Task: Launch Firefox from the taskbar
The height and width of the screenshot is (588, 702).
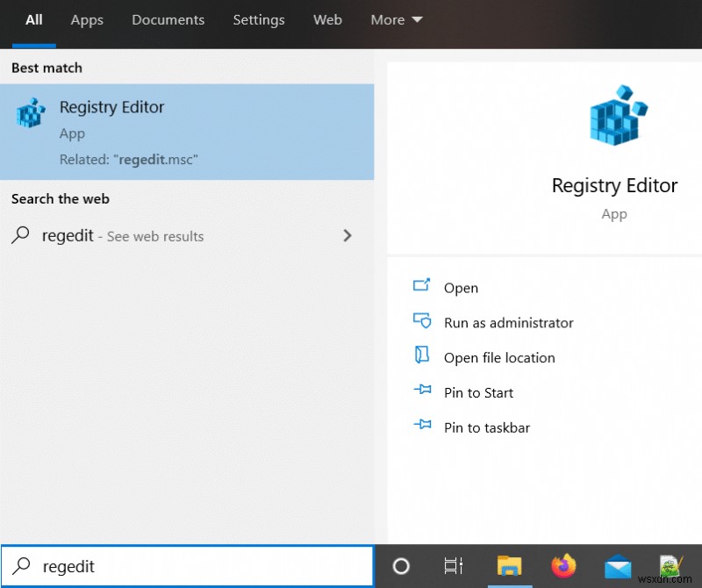Action: click(563, 566)
